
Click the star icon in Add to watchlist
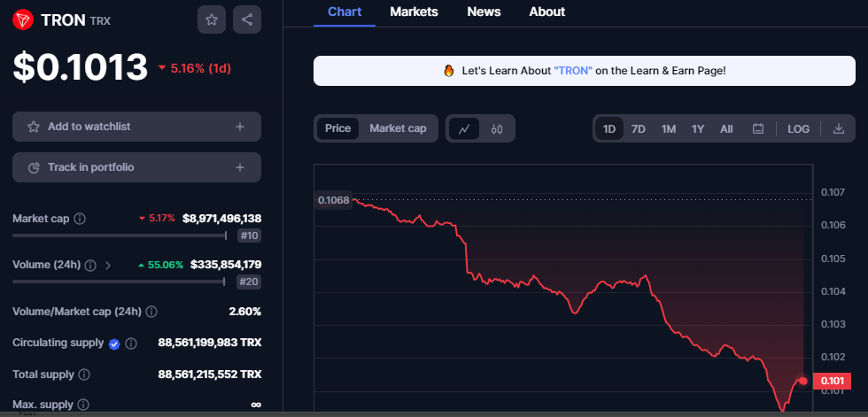[x=34, y=127]
